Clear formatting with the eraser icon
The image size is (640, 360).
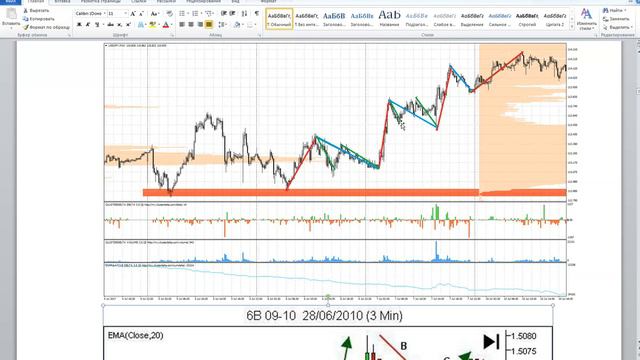pos(169,13)
